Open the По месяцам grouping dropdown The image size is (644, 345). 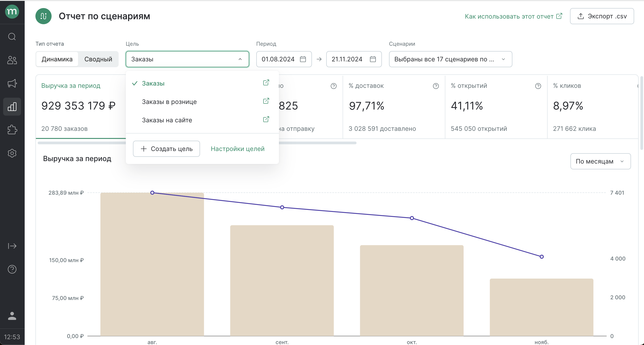[600, 161]
